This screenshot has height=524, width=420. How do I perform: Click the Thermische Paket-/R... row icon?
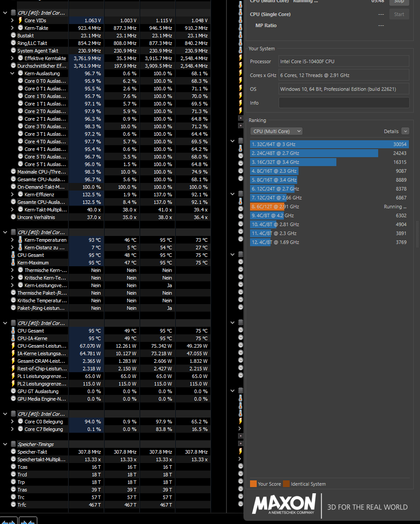(x=13, y=293)
